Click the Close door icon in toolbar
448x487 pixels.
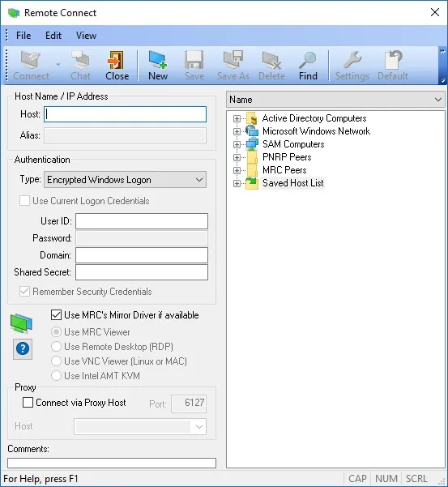(116, 60)
